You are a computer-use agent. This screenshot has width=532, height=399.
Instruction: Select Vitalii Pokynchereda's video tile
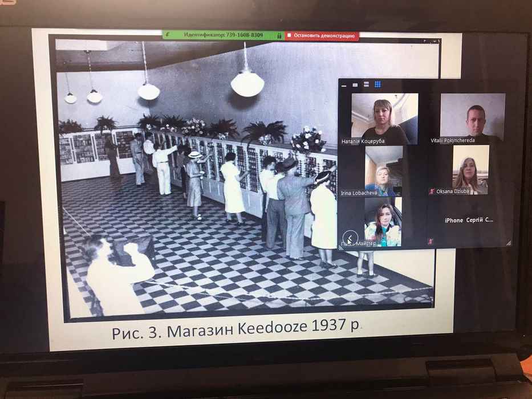pos(472,118)
